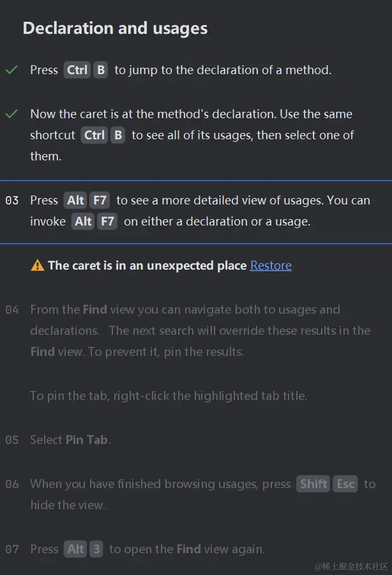
Task: Click the Shift key badge in step 06
Action: click(313, 484)
